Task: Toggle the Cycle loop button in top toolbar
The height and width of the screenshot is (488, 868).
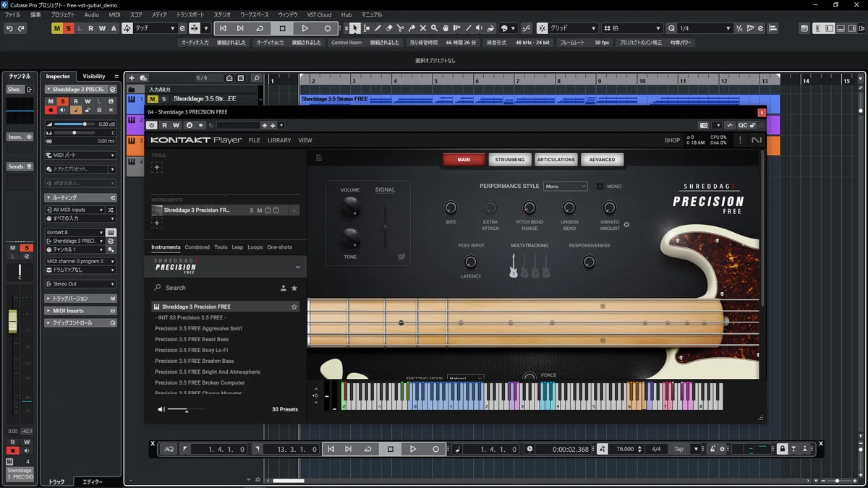Action: tap(260, 28)
